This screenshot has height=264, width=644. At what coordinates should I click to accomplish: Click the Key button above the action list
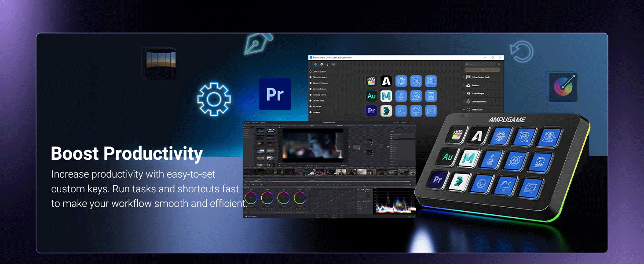[x=482, y=70]
